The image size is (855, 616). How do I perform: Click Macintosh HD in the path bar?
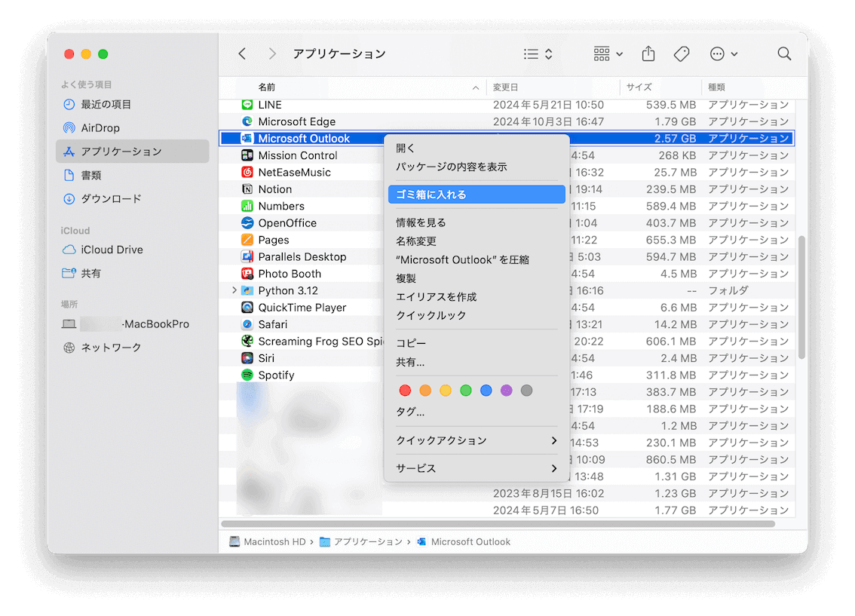pos(268,541)
